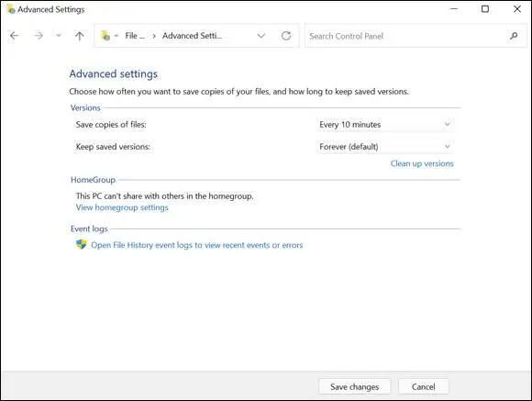Click the Advanced Settings title bar icon

[10, 9]
